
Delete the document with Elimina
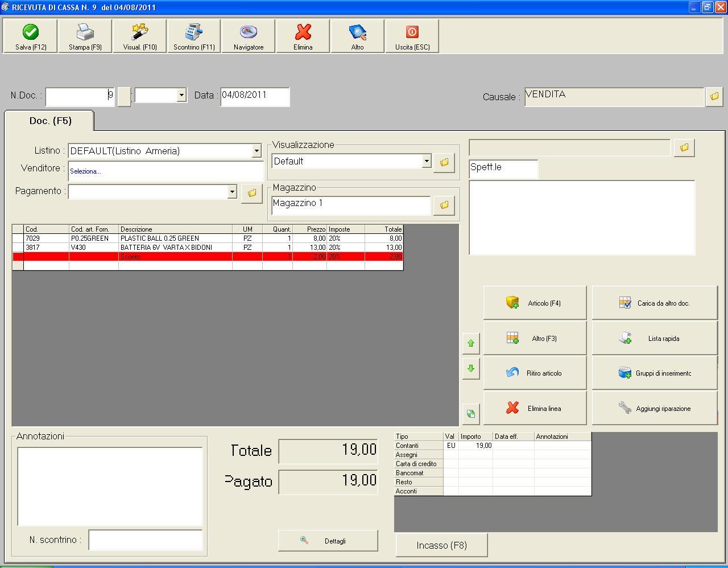coord(303,36)
